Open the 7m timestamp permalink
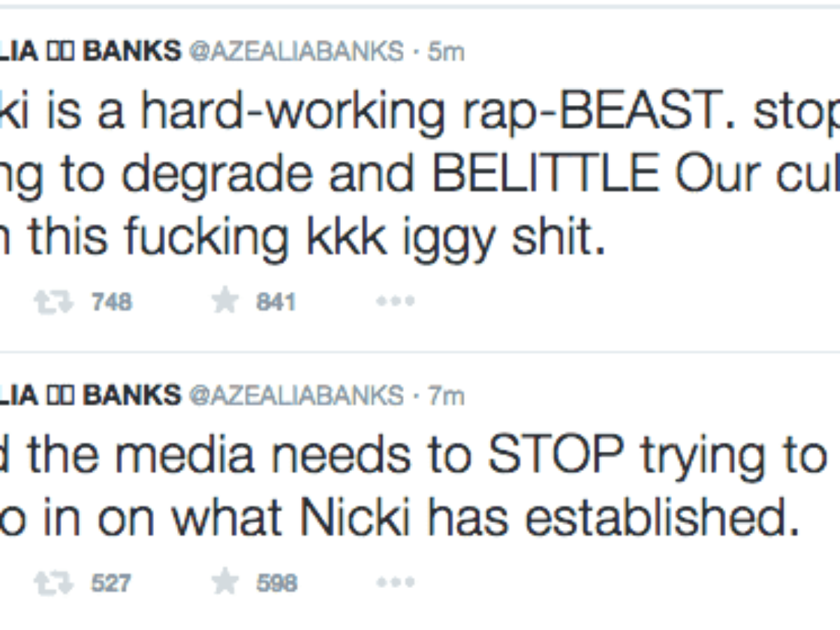This screenshot has width=840, height=630. click(447, 395)
